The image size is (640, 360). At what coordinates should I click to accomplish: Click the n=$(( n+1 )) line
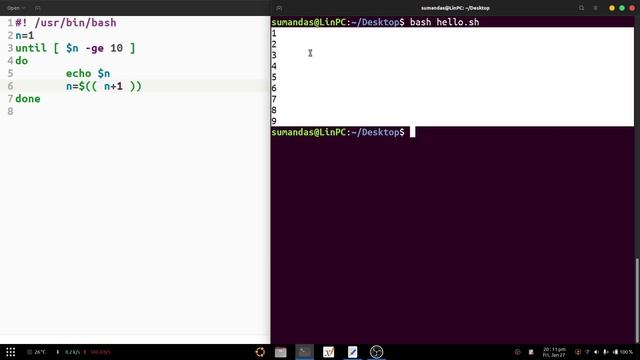click(x=104, y=86)
